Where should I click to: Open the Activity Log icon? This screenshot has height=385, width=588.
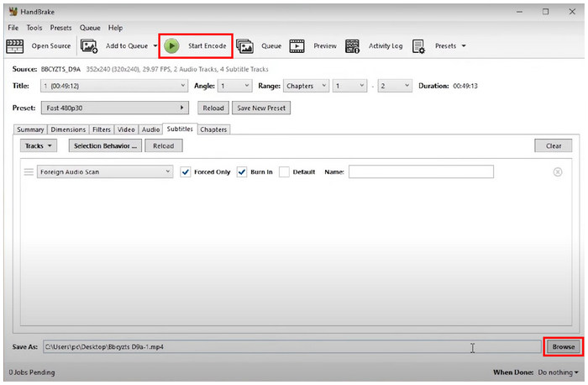tap(352, 46)
